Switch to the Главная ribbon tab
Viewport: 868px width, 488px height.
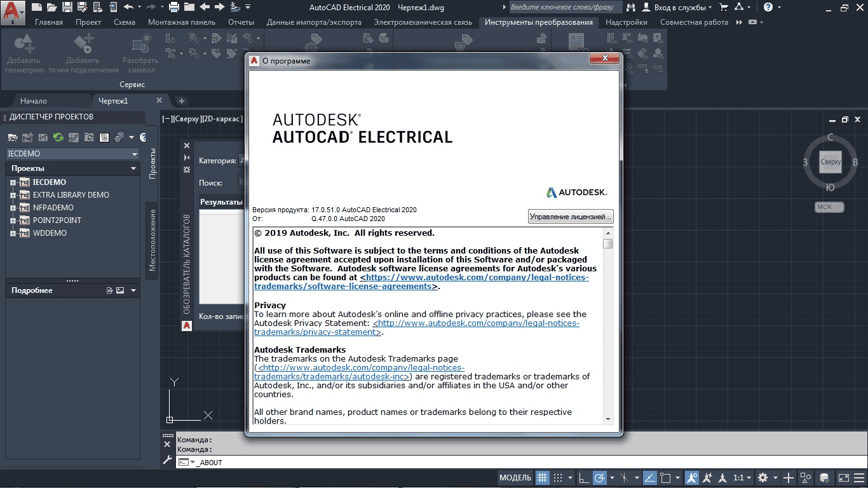(49, 22)
